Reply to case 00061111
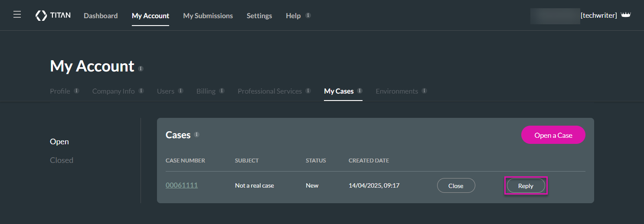644x224 pixels. [x=526, y=186]
